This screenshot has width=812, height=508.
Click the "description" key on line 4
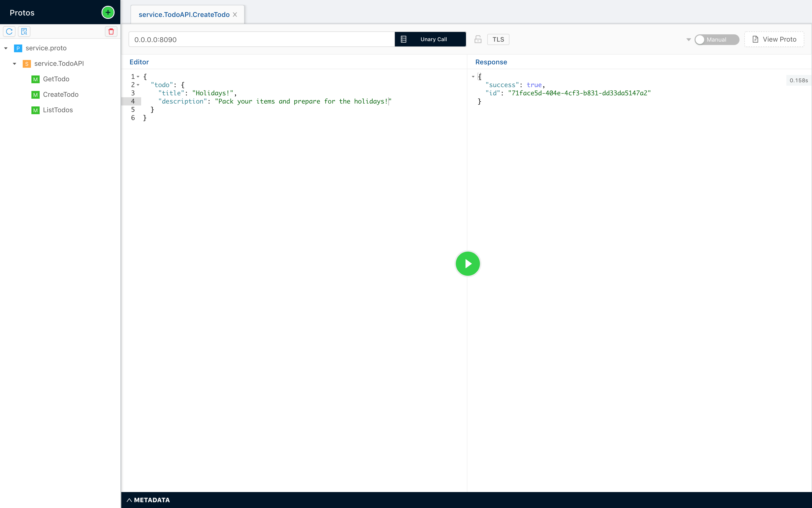(182, 101)
